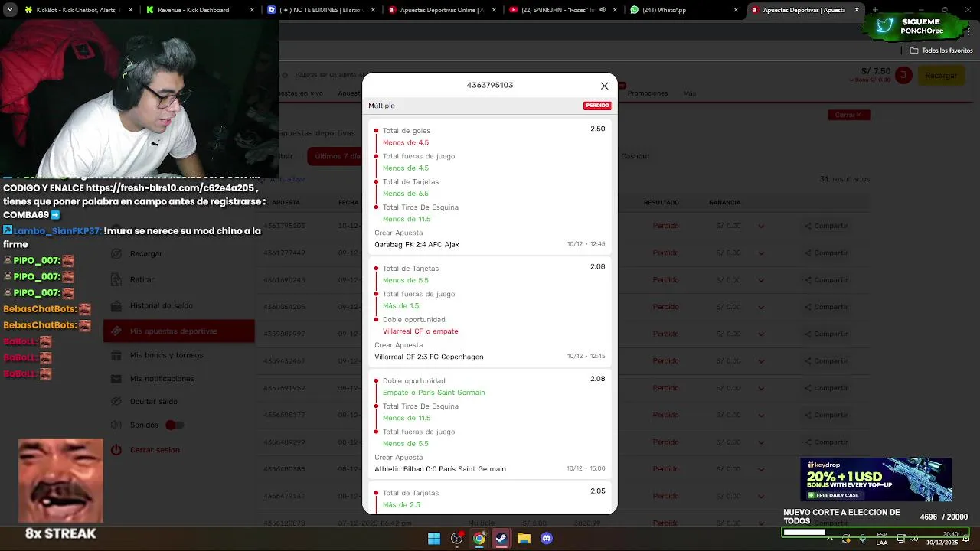Image resolution: width=980 pixels, height=551 pixels.
Task: Open Retirar in sidebar menu
Action: pos(142,279)
